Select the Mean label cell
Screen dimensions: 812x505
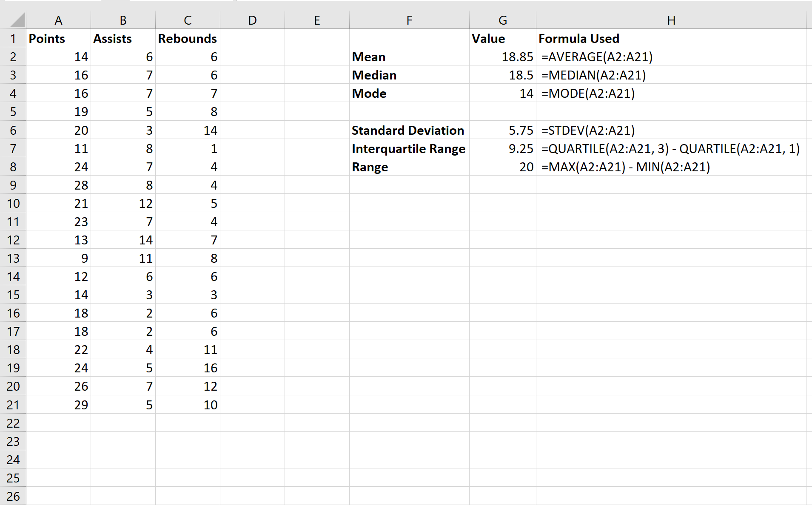tap(408, 57)
